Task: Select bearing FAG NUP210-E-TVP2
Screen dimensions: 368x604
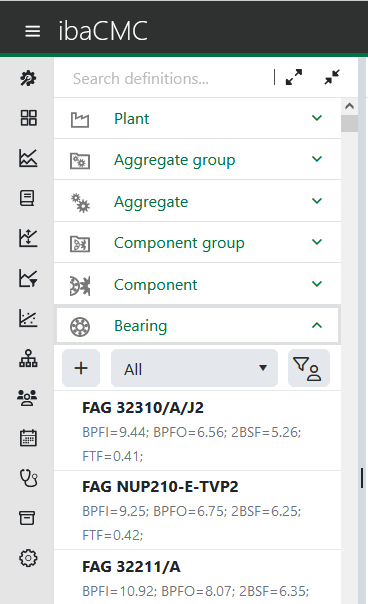Action: click(197, 510)
